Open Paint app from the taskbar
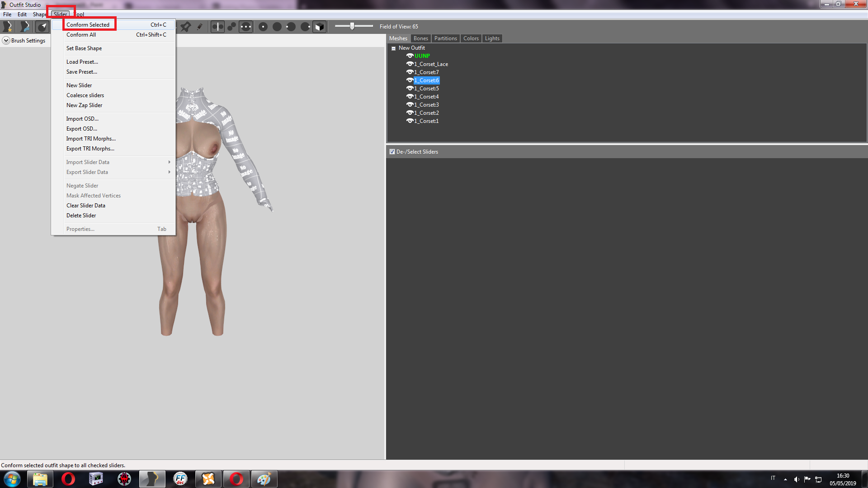Screen dimensions: 868x488 coord(264,479)
